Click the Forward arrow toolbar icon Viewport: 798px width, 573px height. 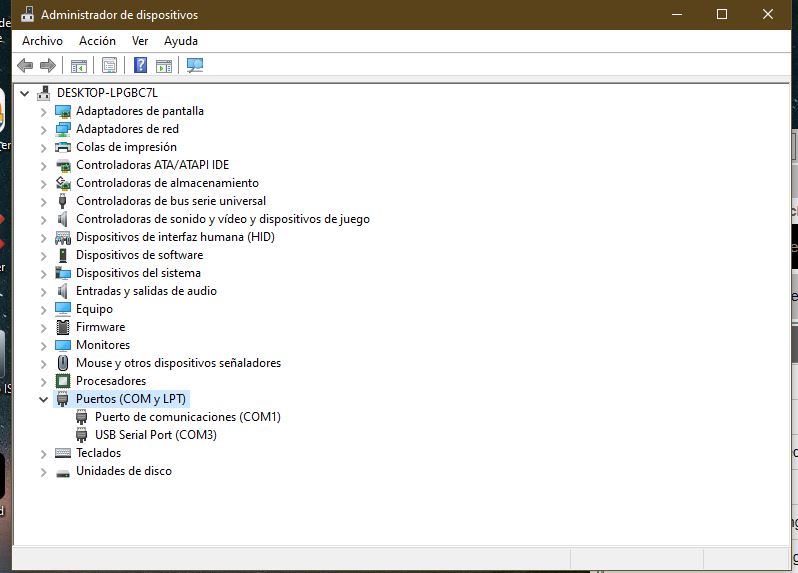point(47,65)
